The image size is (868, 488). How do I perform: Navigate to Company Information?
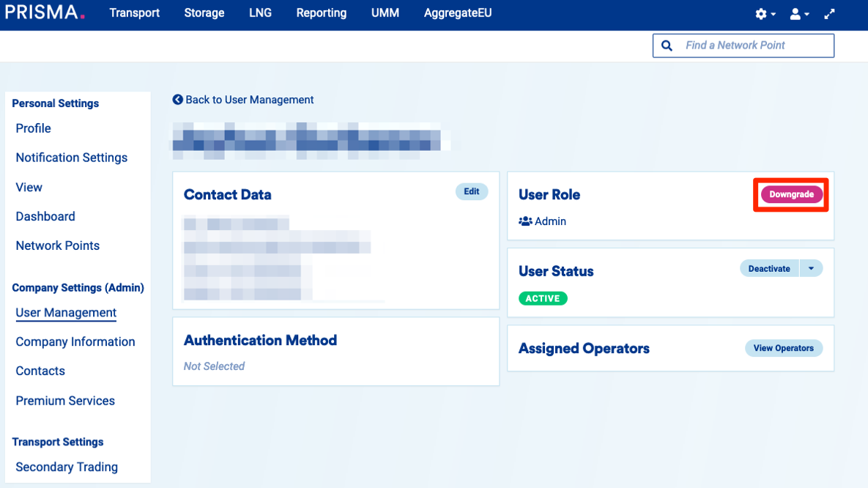click(x=75, y=342)
